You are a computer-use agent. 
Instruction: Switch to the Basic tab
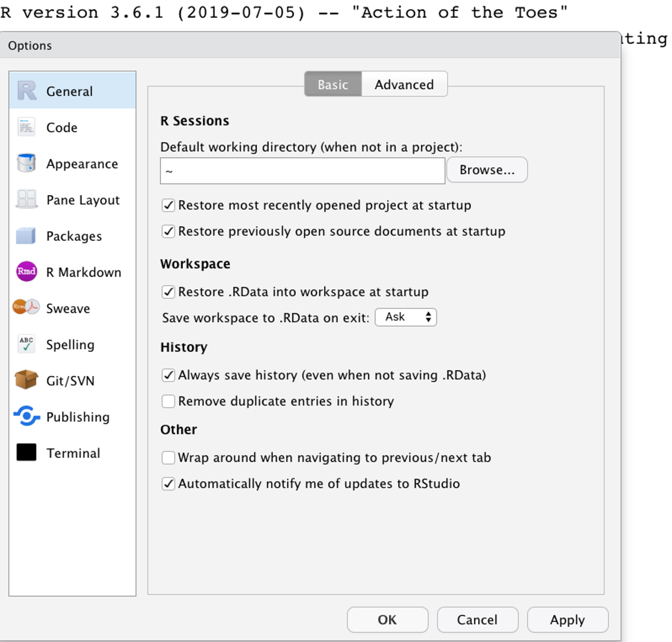coord(333,84)
